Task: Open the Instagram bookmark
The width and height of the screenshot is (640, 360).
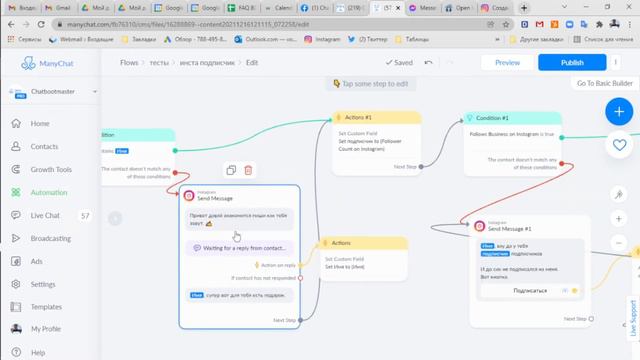Action: pos(322,39)
